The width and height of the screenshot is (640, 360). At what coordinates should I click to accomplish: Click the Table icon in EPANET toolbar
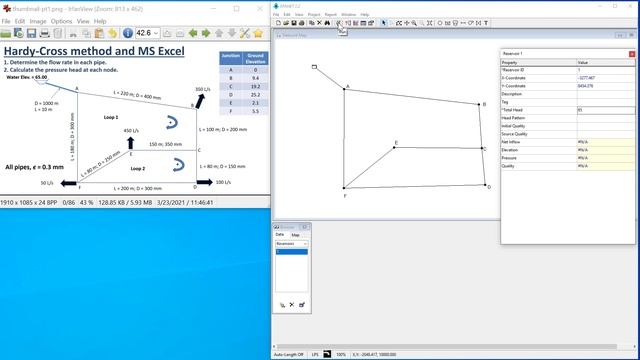[x=363, y=23]
